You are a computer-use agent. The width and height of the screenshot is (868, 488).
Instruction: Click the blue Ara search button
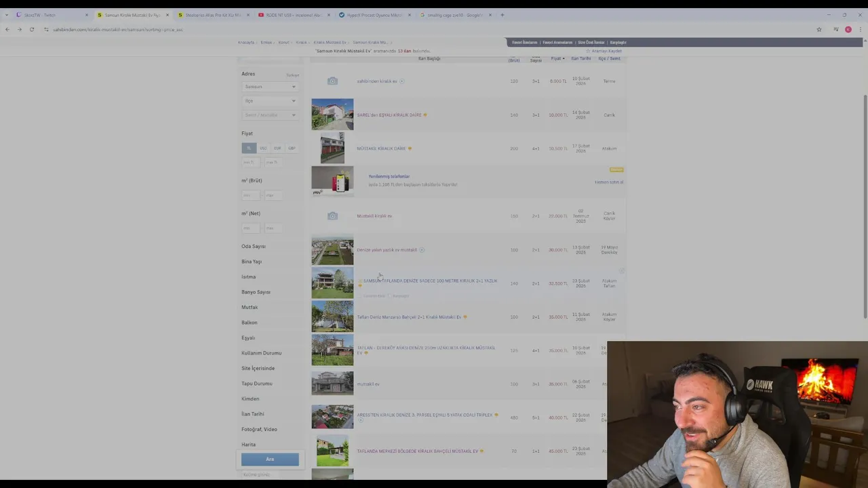coord(270,460)
